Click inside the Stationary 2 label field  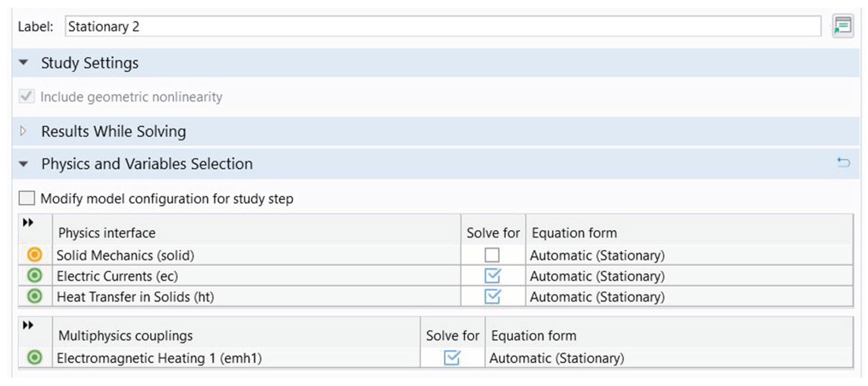pyautogui.click(x=229, y=26)
